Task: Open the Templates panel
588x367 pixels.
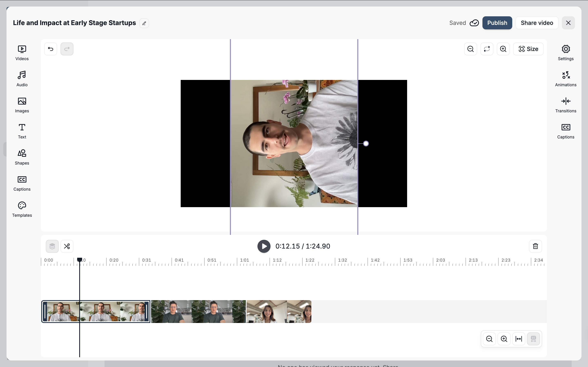Action: (x=22, y=209)
